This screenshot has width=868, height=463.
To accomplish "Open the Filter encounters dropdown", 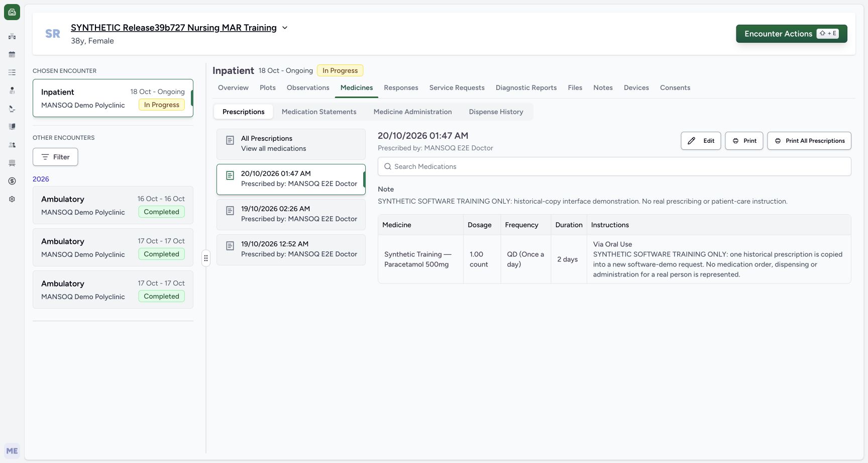I will pyautogui.click(x=55, y=157).
